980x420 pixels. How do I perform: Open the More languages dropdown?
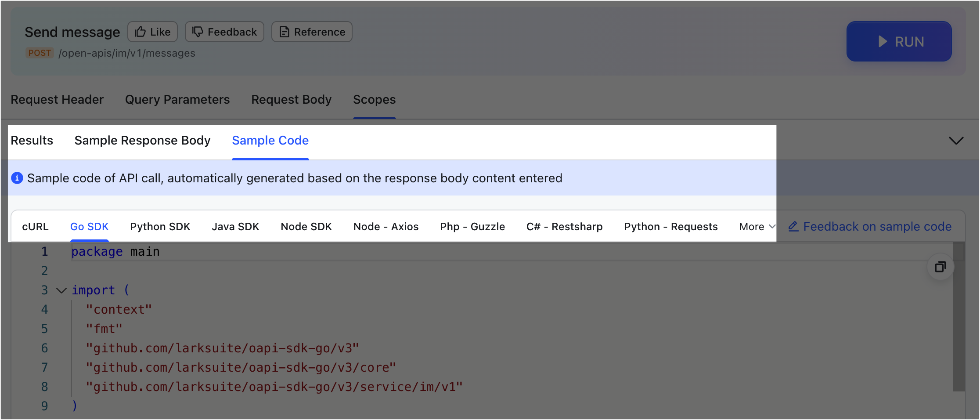pyautogui.click(x=757, y=227)
